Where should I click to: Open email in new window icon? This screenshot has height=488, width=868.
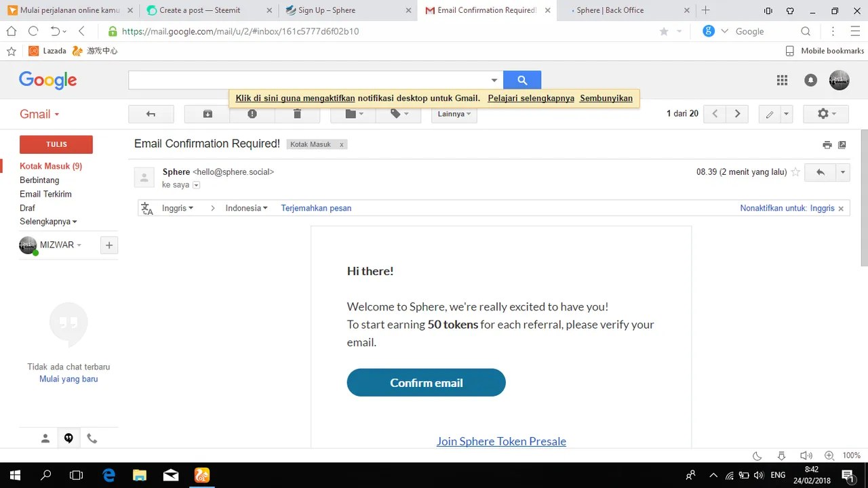pyautogui.click(x=842, y=144)
